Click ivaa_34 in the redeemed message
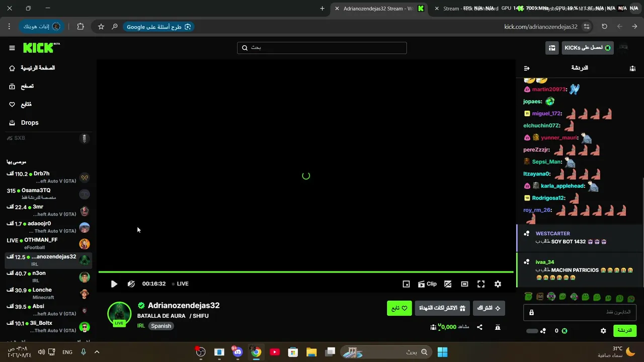Screen dimensions: 644x362 pos(545,262)
